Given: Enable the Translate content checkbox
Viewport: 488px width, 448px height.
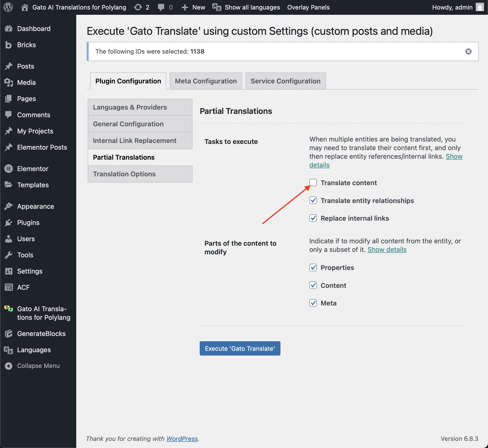Looking at the screenshot, I should pyautogui.click(x=313, y=183).
